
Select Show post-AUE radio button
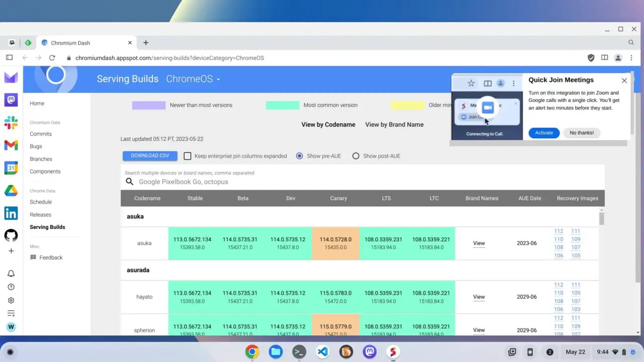tap(356, 156)
